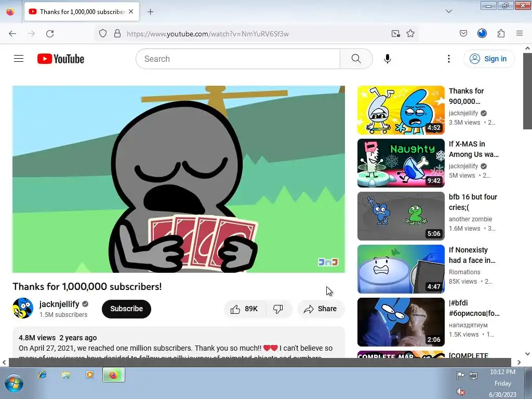Image resolution: width=532 pixels, height=399 pixels.
Task: Open '#bfdi #борислов' video thumbnail
Action: click(401, 322)
